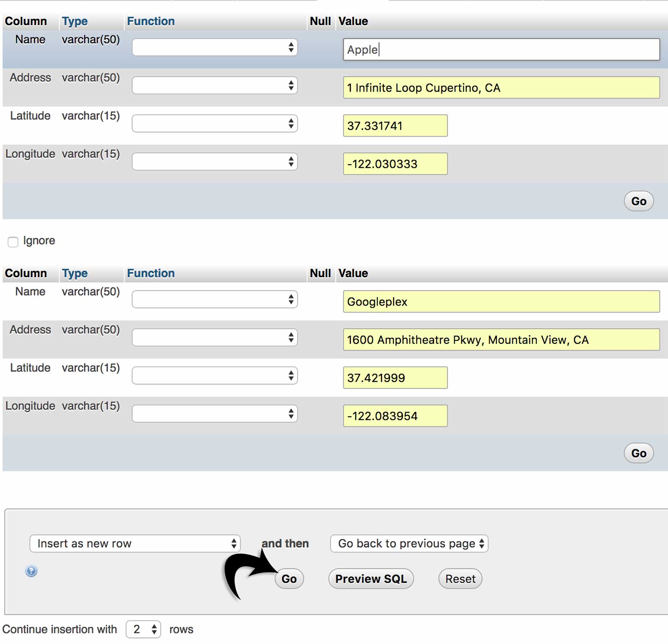Click the Type header link in second table
The image size is (668, 644).
click(x=75, y=273)
